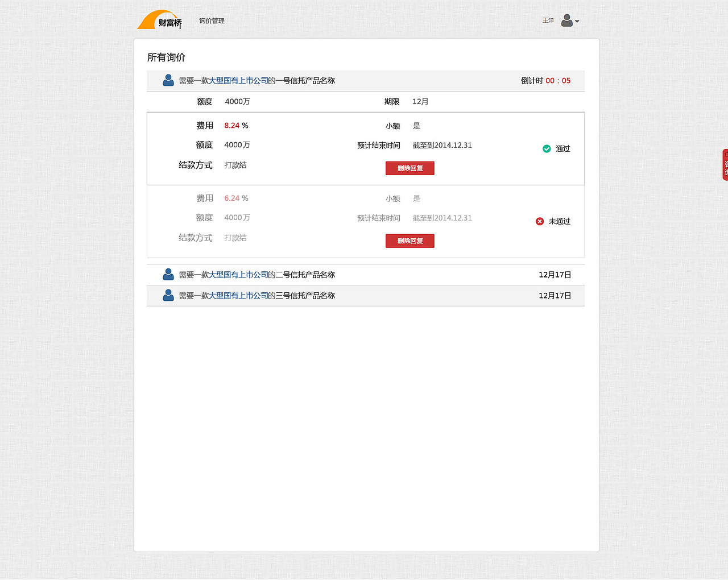The width and height of the screenshot is (728, 580).
Task: Open the 询价管理 menu item
Action: [212, 20]
